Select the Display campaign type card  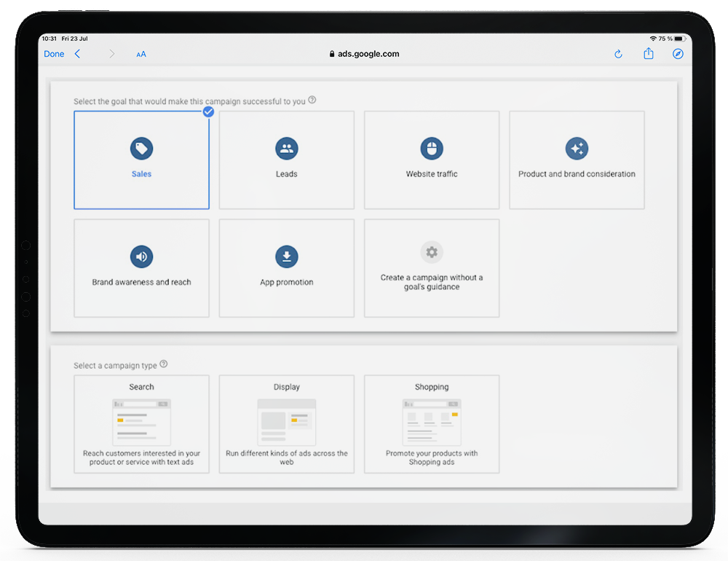click(286, 424)
